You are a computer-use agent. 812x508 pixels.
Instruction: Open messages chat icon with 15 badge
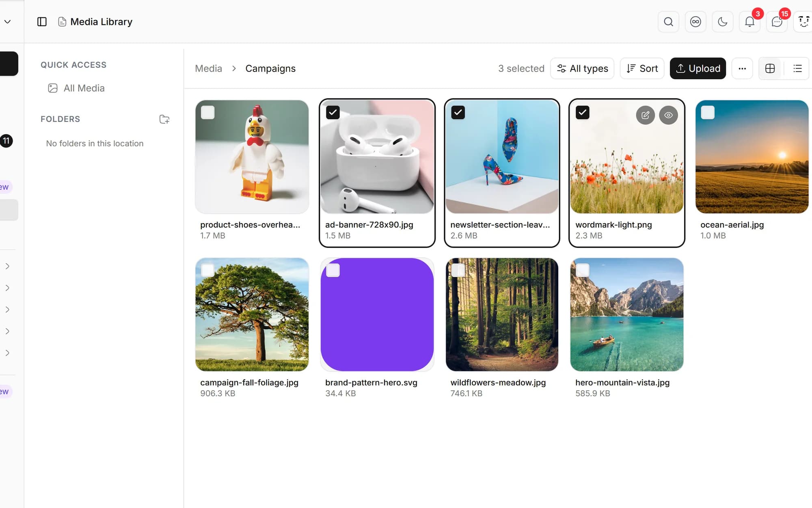coord(777,22)
